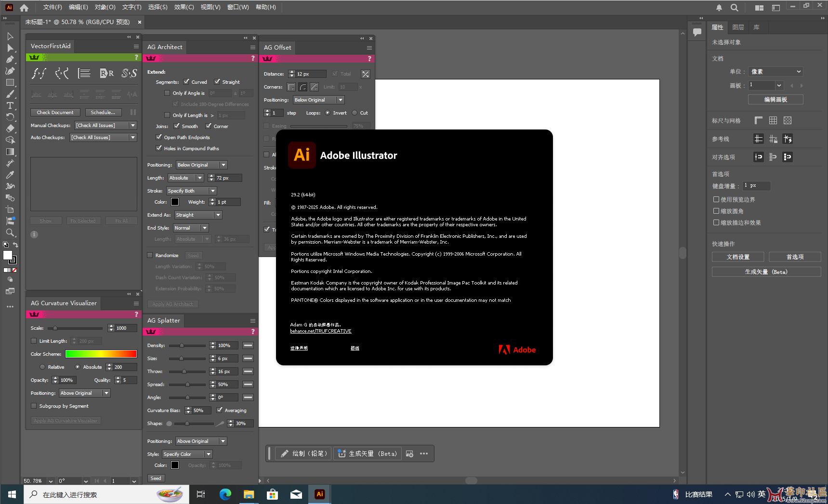Open the Home screen icon

pos(24,7)
